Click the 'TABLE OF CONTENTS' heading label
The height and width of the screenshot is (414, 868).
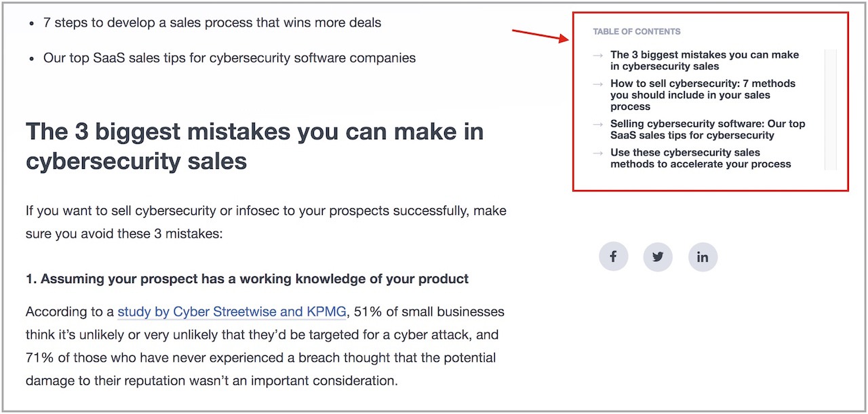(x=637, y=32)
